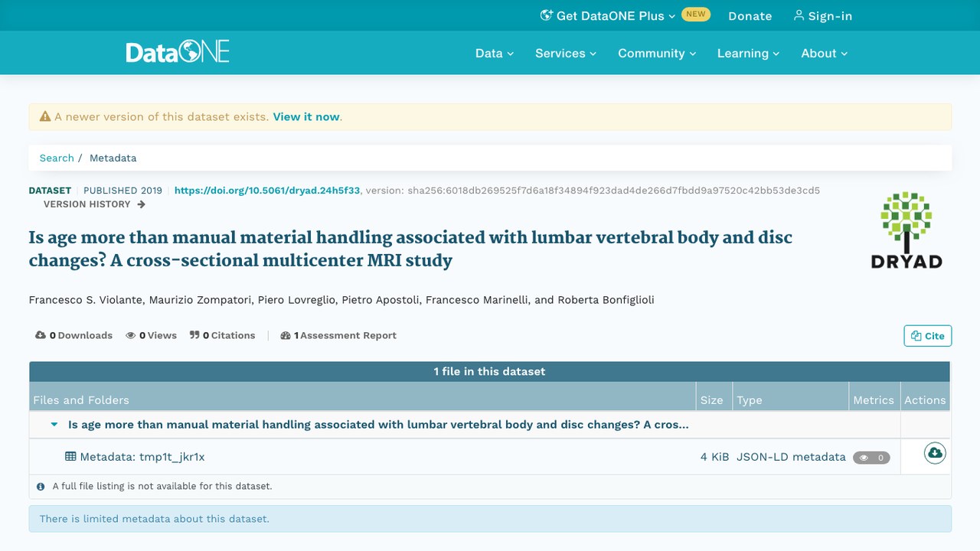Click the warning triangle icon in the alert
Viewport: 980px width, 551px height.
pyautogui.click(x=45, y=117)
